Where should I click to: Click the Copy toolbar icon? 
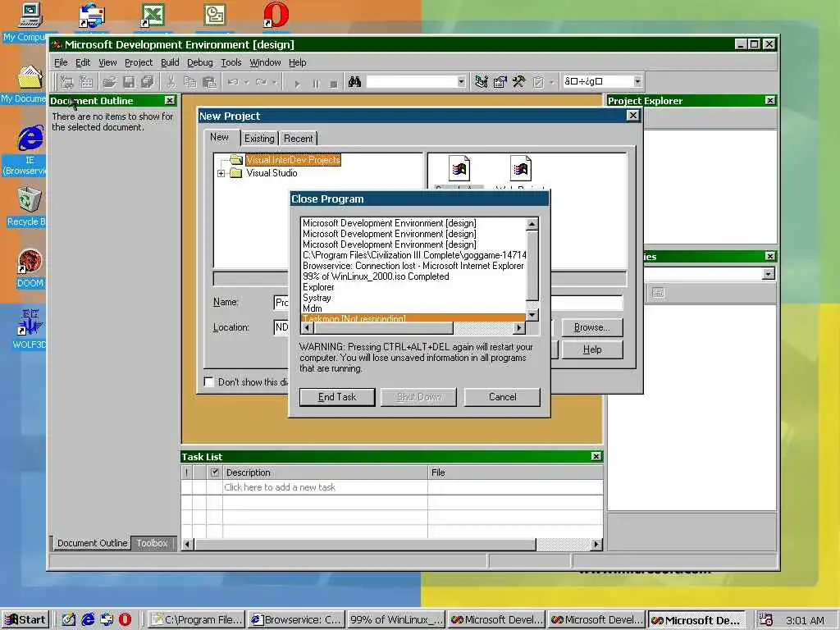click(x=190, y=82)
